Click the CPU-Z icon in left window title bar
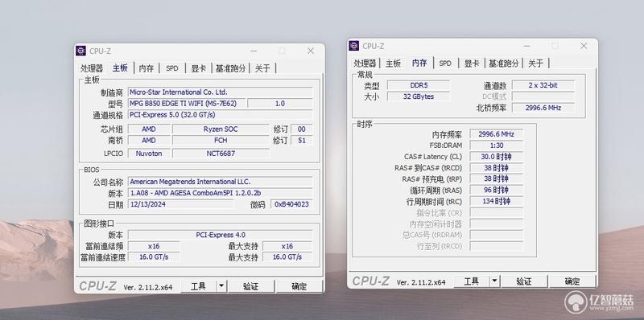 (81, 51)
